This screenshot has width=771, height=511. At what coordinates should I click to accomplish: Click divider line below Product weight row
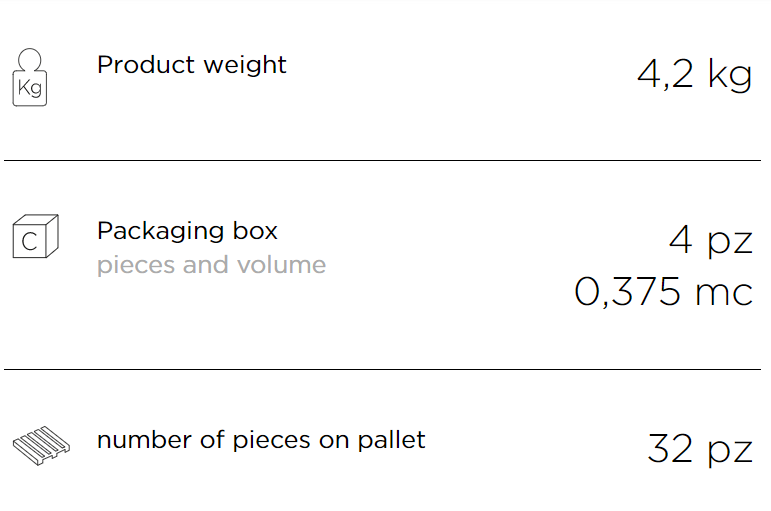tap(383, 160)
